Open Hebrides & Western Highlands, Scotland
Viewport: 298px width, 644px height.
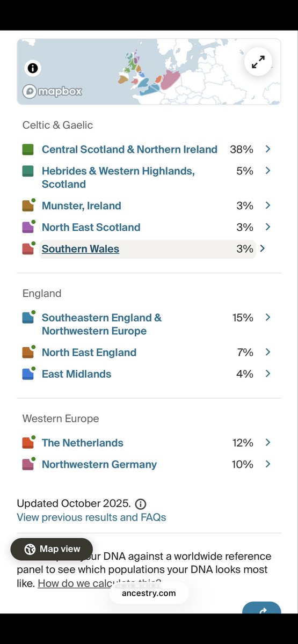(x=118, y=178)
